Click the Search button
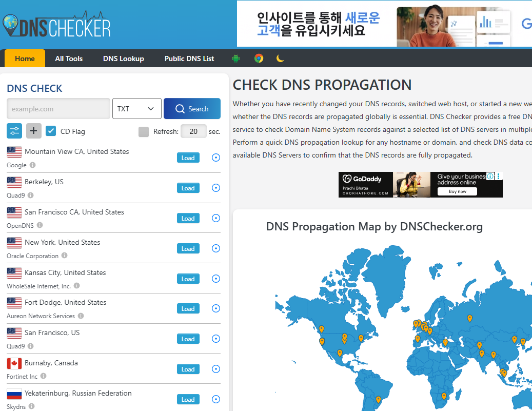This screenshot has width=532, height=411. coord(192,109)
